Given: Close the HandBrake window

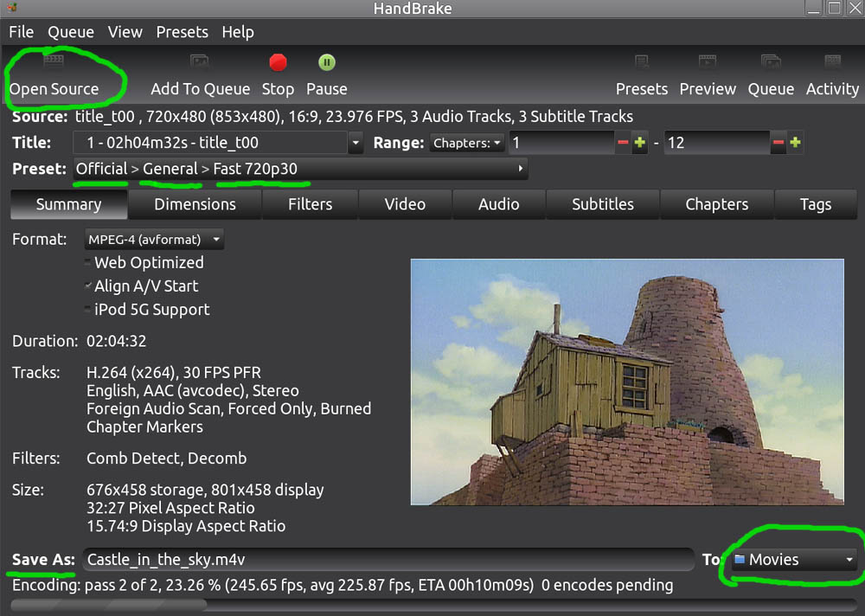Looking at the screenshot, I should point(855,8).
